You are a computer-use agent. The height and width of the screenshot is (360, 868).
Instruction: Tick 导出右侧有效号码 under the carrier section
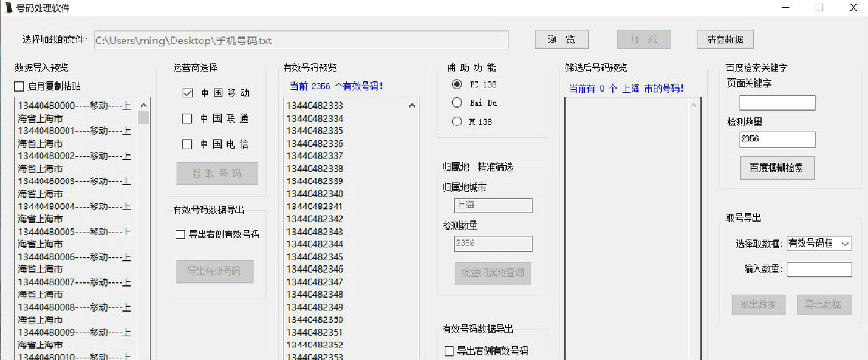180,235
